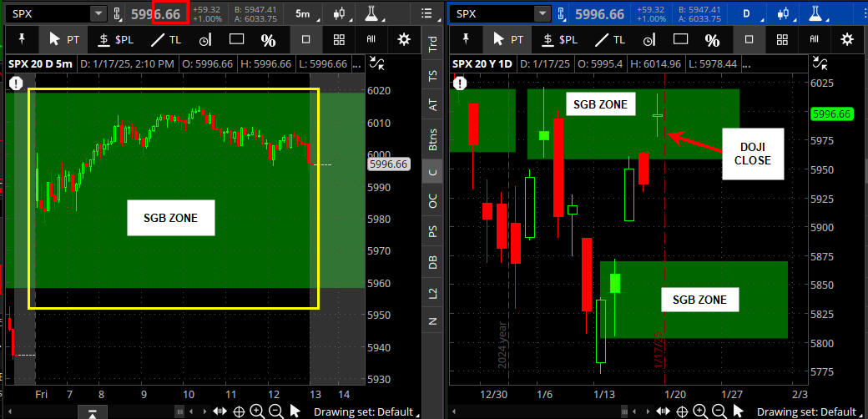
Task: Click the pin icon in left chart toolbar
Action: (x=20, y=39)
